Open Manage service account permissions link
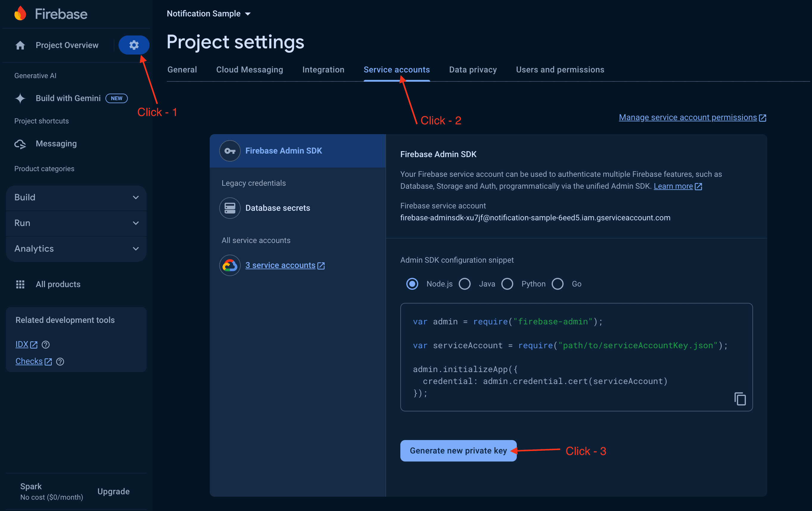Image resolution: width=812 pixels, height=511 pixels. (x=688, y=117)
